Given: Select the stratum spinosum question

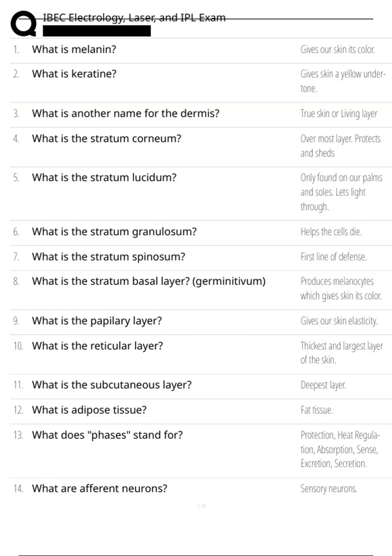Looking at the screenshot, I should [x=108, y=257].
